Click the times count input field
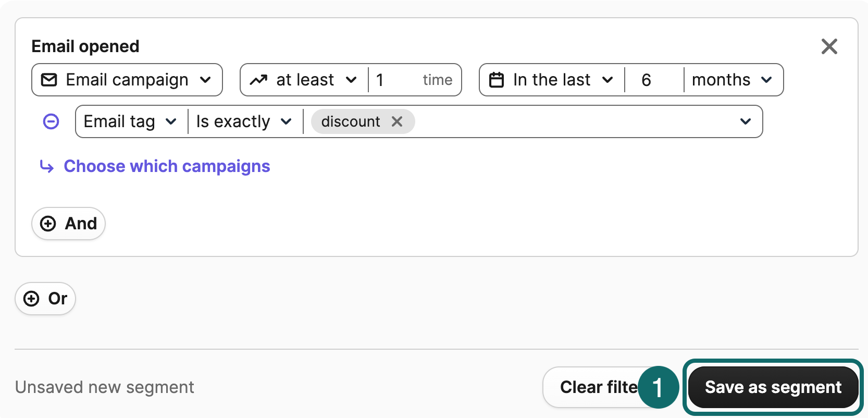The width and height of the screenshot is (868, 418). tap(414, 80)
